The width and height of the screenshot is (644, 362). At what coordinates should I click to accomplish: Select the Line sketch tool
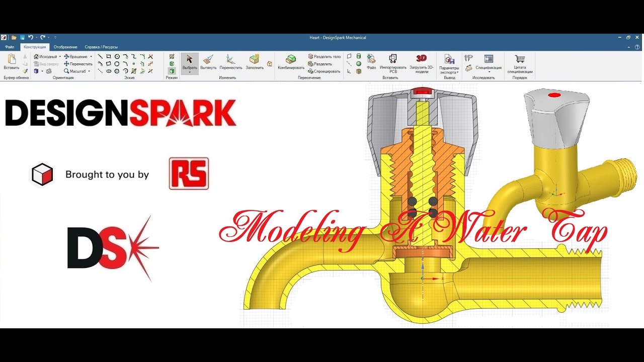(x=100, y=57)
